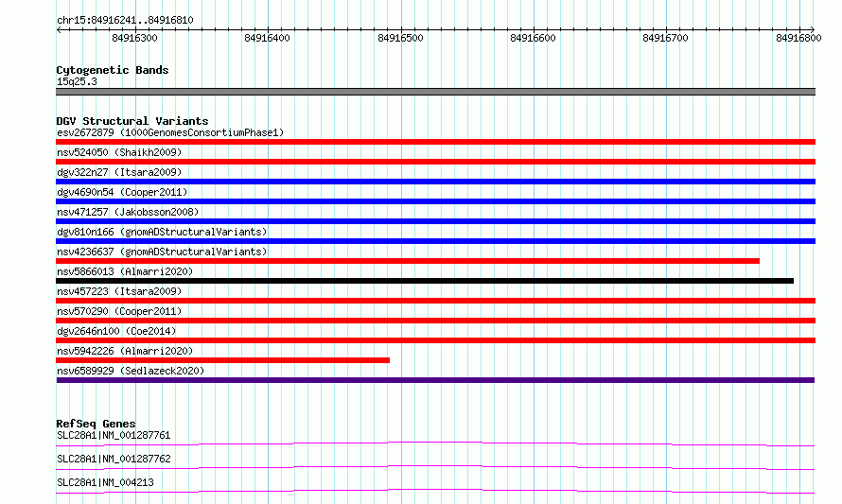Click the Cytogenetic Bands track title
Viewport: 842px width, 504px height.
(x=113, y=70)
